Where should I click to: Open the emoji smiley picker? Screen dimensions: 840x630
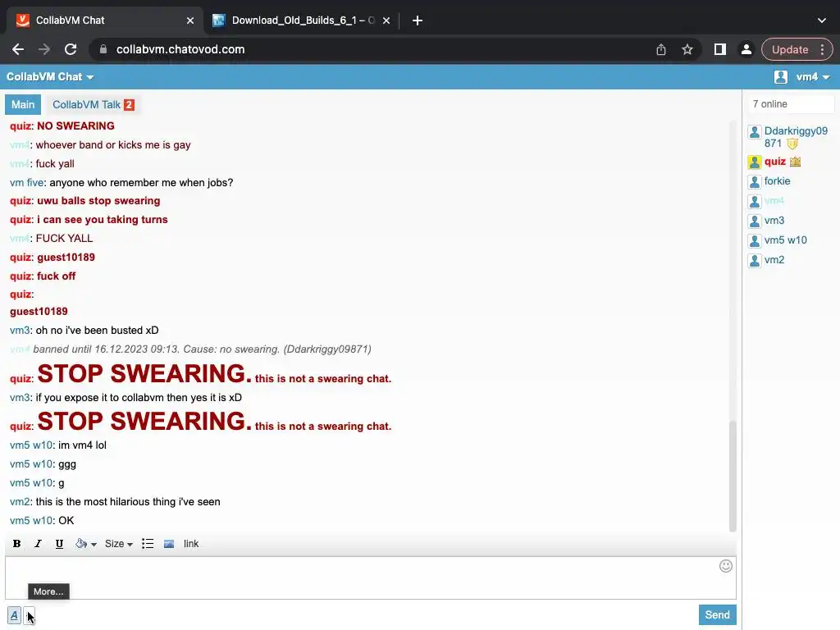725,566
